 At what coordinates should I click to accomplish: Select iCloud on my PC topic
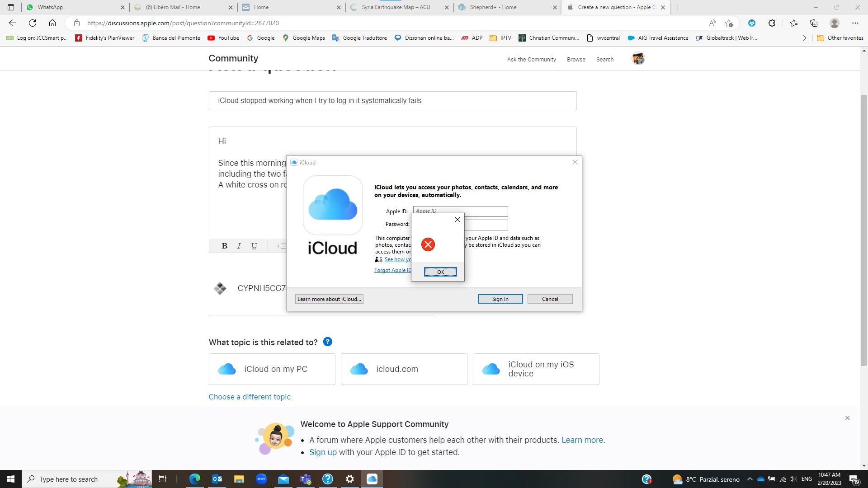coord(272,369)
